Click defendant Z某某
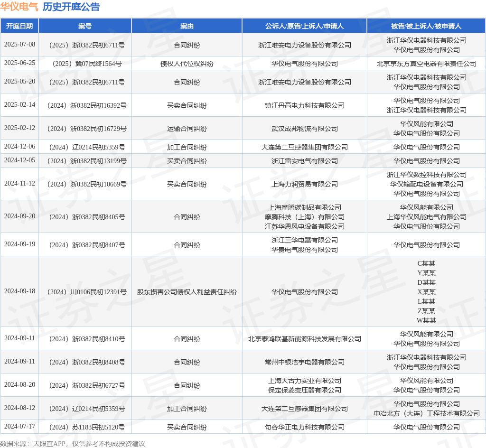This screenshot has width=486, height=448. click(427, 311)
